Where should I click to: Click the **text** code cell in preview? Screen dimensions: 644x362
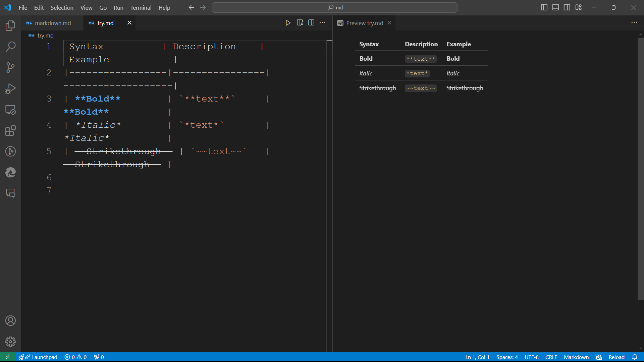(x=421, y=59)
